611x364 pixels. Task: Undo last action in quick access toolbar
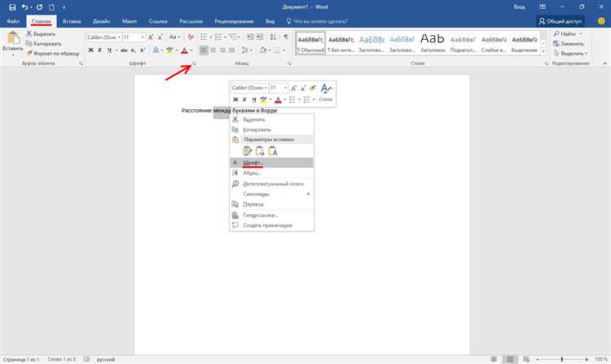click(24, 7)
